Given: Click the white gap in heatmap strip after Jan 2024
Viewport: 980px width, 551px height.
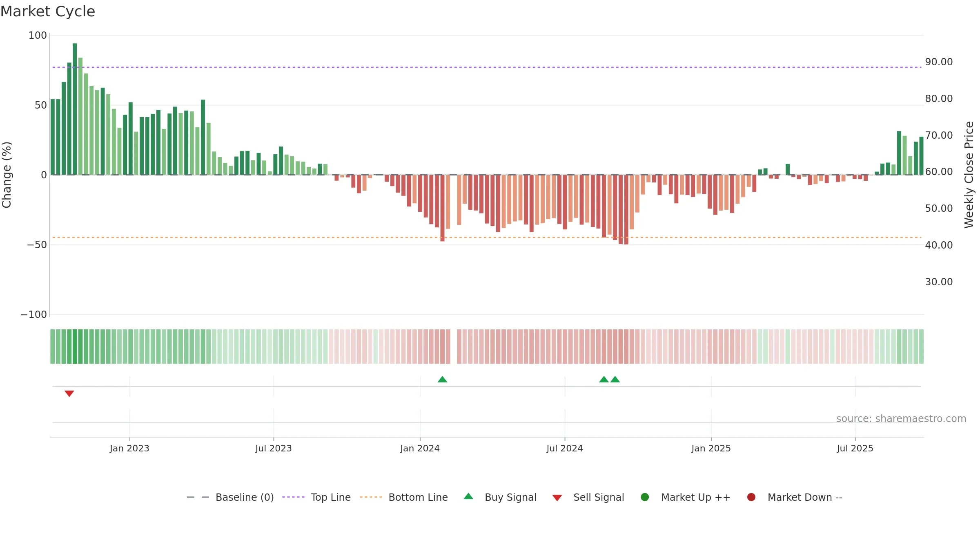Looking at the screenshot, I should tap(454, 347).
